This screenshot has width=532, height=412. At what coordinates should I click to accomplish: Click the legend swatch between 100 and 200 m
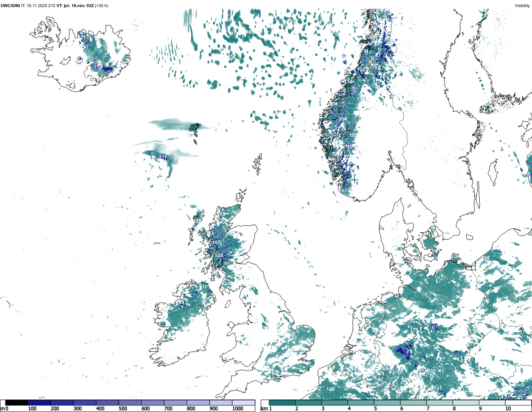point(39,402)
